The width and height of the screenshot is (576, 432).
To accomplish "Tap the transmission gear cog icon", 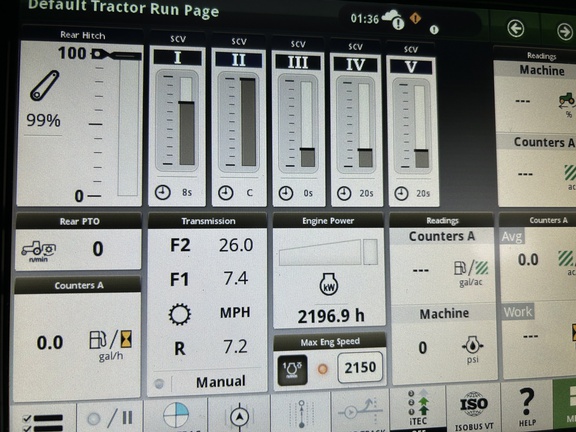I will pos(180,314).
